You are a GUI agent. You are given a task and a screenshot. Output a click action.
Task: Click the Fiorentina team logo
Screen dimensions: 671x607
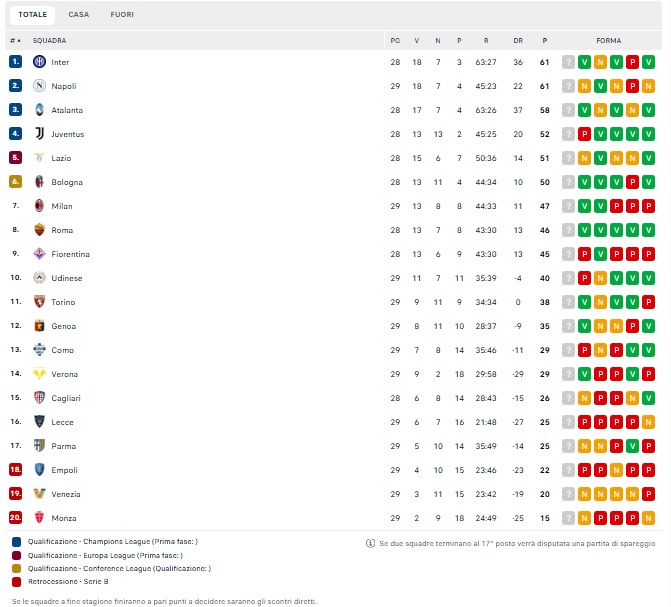point(40,254)
